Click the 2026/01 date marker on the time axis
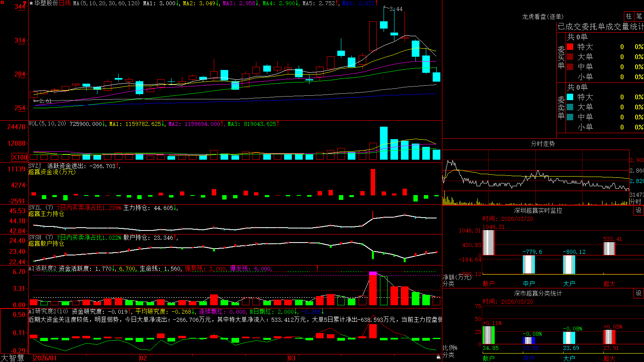Image resolution: width=644 pixels, height=362 pixels. click(x=45, y=358)
